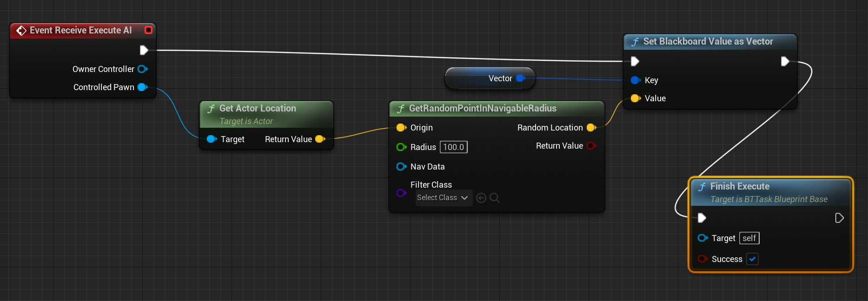Click the Random Location label

tap(550, 127)
